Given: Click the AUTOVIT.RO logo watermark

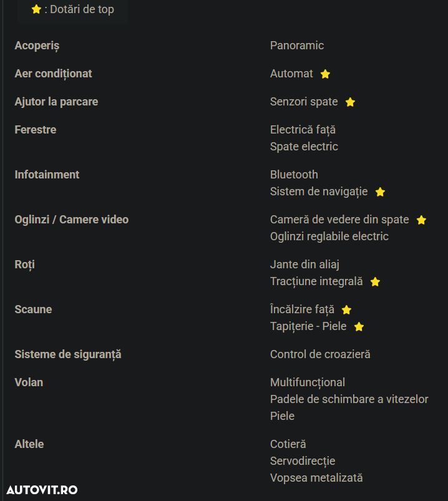Looking at the screenshot, I should pos(42,489).
